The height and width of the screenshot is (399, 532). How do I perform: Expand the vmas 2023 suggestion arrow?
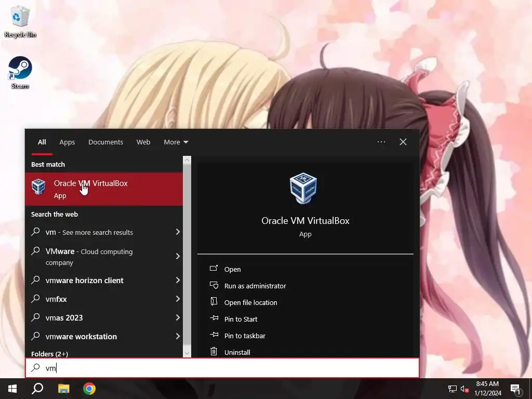tap(178, 317)
